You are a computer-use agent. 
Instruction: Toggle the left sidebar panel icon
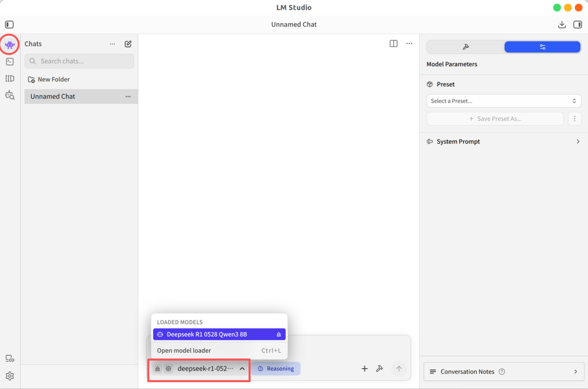[x=9, y=25]
